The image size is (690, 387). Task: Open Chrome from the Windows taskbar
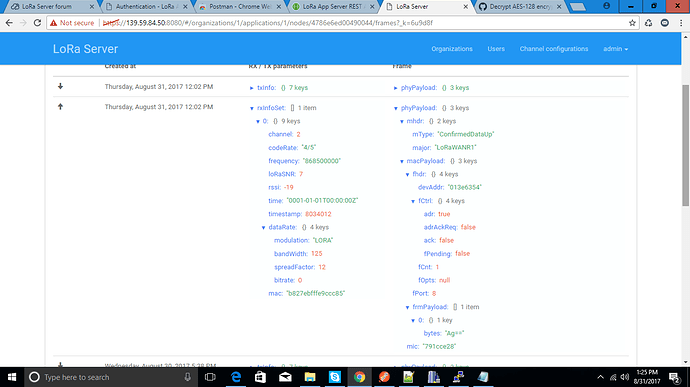point(360,377)
